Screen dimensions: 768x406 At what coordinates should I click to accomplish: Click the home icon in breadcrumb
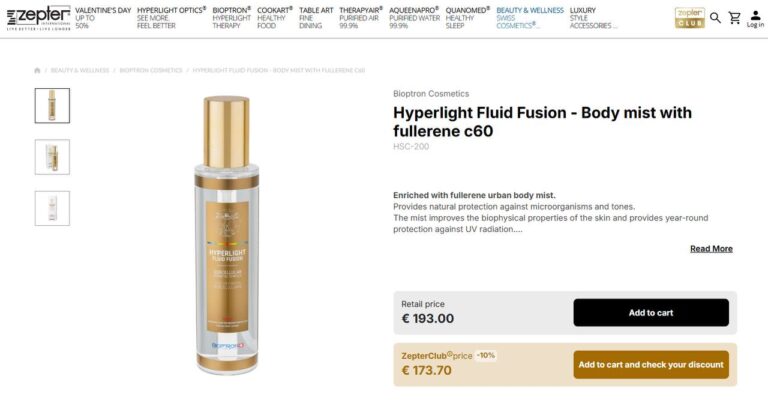click(37, 71)
